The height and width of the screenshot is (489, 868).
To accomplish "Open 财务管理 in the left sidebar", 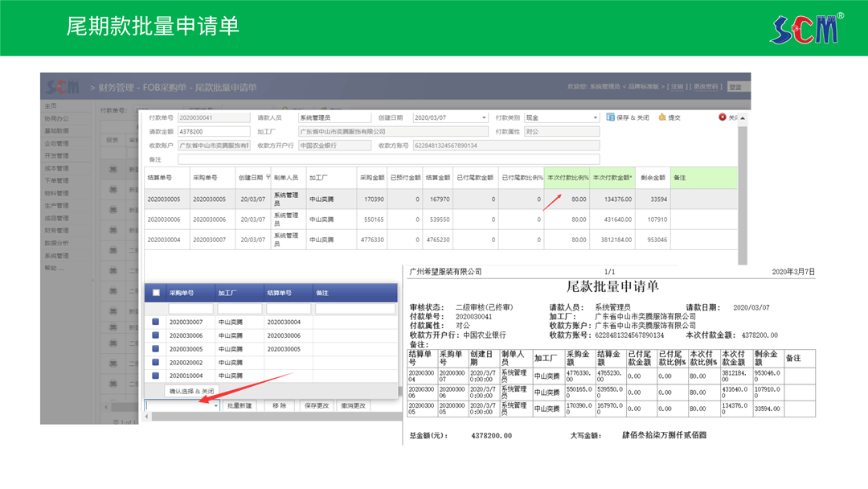I will coord(56,230).
